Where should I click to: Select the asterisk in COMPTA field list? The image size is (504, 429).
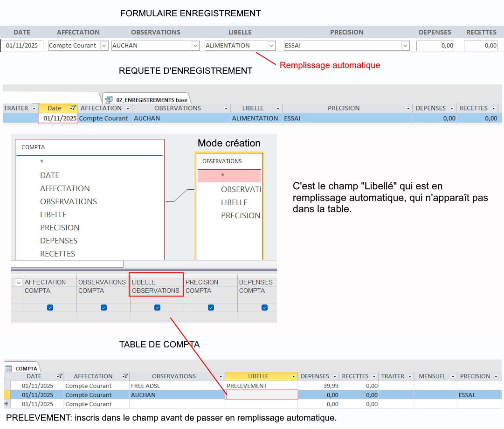[42, 161]
